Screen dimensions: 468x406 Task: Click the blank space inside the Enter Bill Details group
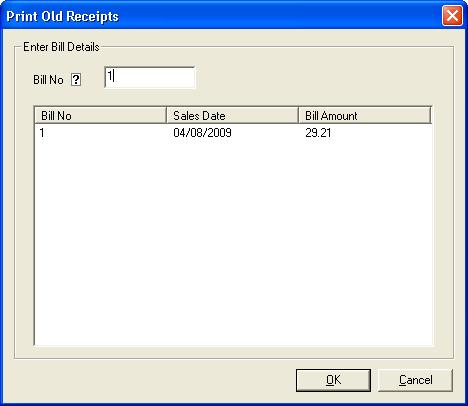pyautogui.click(x=317, y=78)
